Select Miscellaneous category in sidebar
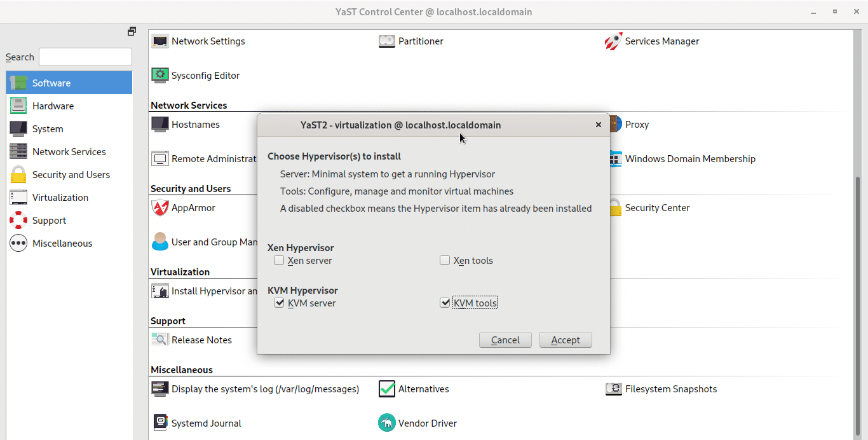Viewport: 868px width, 440px height. click(x=69, y=244)
